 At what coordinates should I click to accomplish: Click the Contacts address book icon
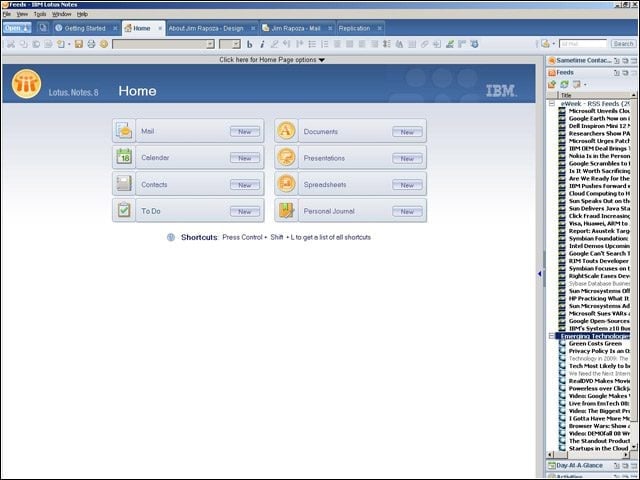tap(124, 184)
